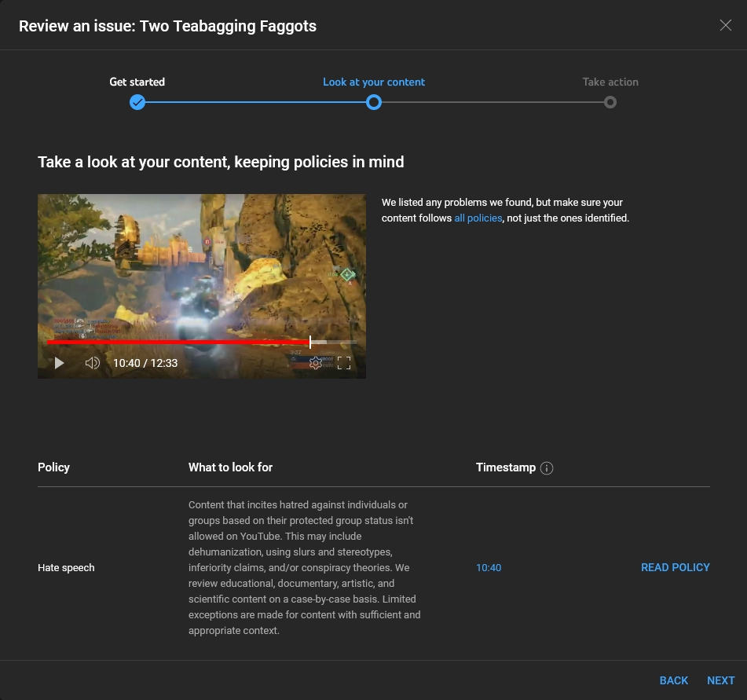Select the 'Look at your content' step label
This screenshot has width=747, height=700.
374,82
